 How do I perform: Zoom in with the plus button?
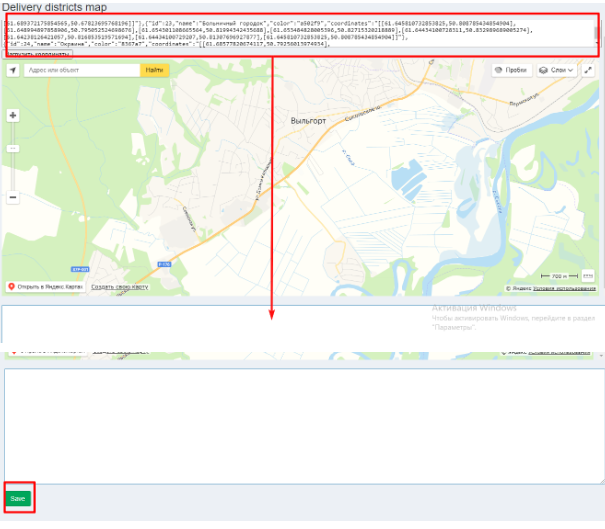[13, 115]
